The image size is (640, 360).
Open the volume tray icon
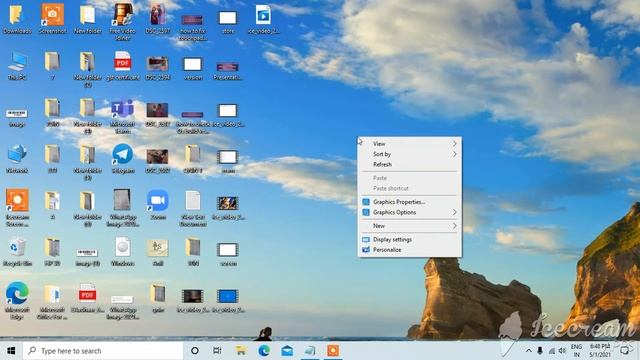point(562,351)
